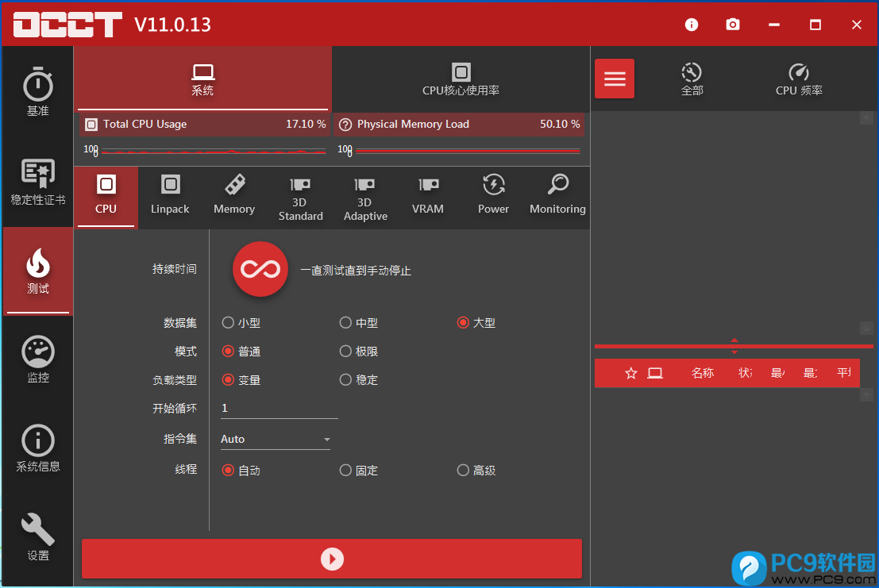Select 中型 data set
The height and width of the screenshot is (588, 879).
359,322
